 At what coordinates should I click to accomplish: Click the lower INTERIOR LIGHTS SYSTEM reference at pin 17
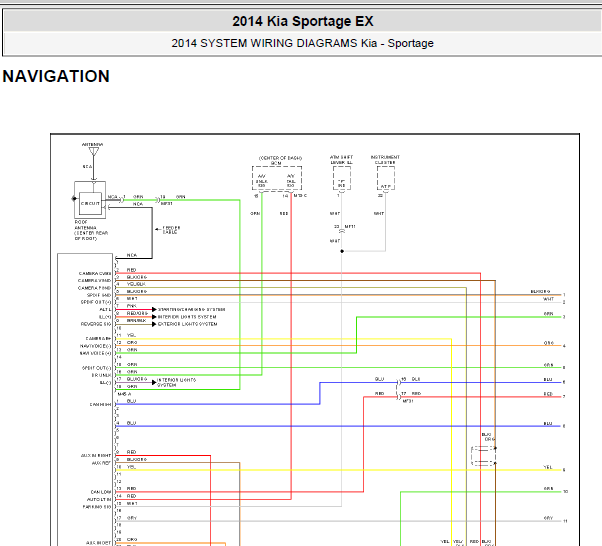tap(177, 382)
